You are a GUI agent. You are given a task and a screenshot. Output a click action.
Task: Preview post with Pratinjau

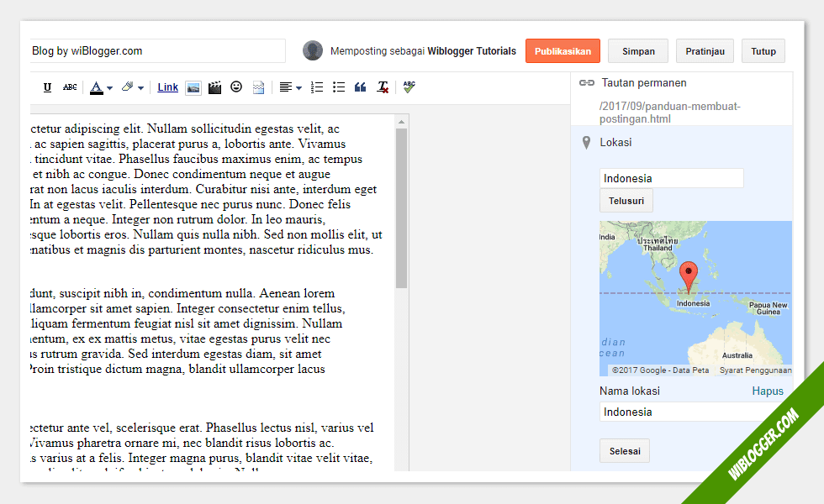(x=705, y=51)
